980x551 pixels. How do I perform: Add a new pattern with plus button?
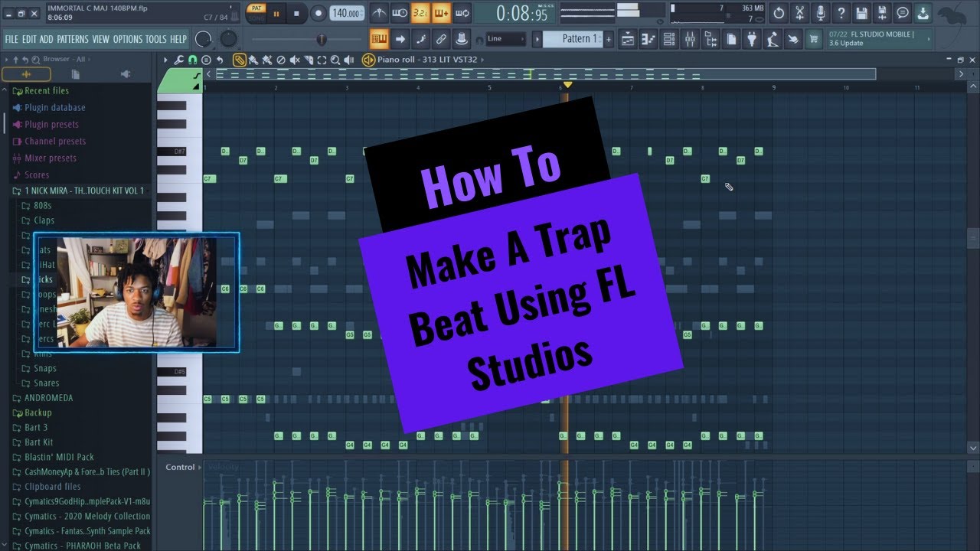pyautogui.click(x=608, y=39)
